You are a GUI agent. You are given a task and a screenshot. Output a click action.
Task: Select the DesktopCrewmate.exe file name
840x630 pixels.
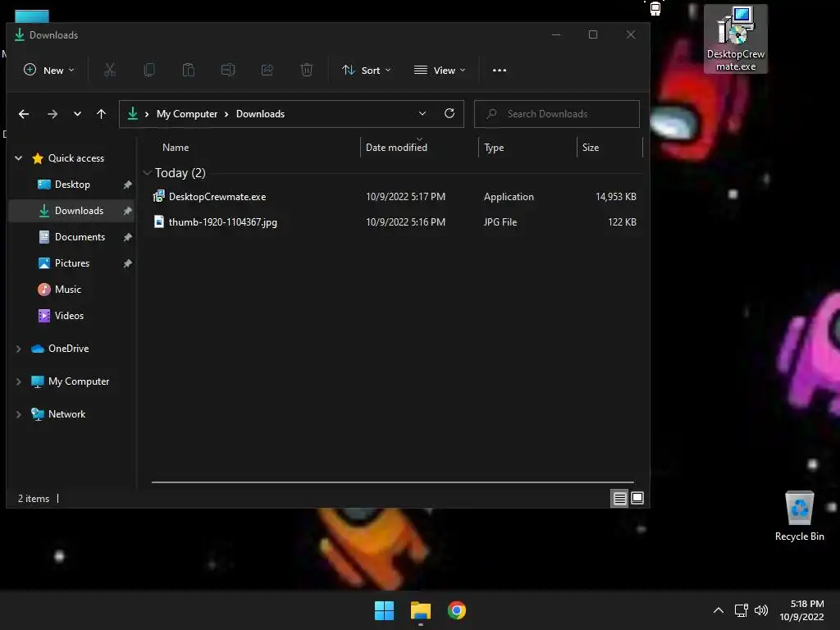(x=217, y=197)
